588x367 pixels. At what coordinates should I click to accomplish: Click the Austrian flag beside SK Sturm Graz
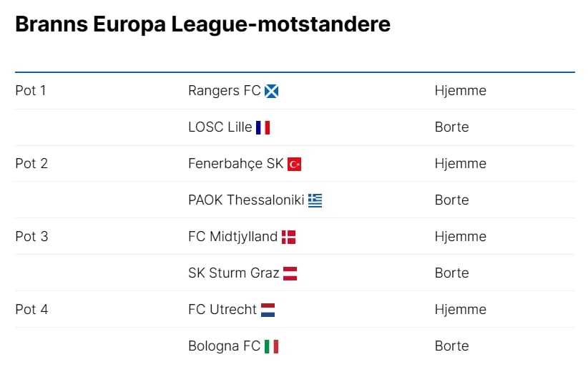coord(290,273)
